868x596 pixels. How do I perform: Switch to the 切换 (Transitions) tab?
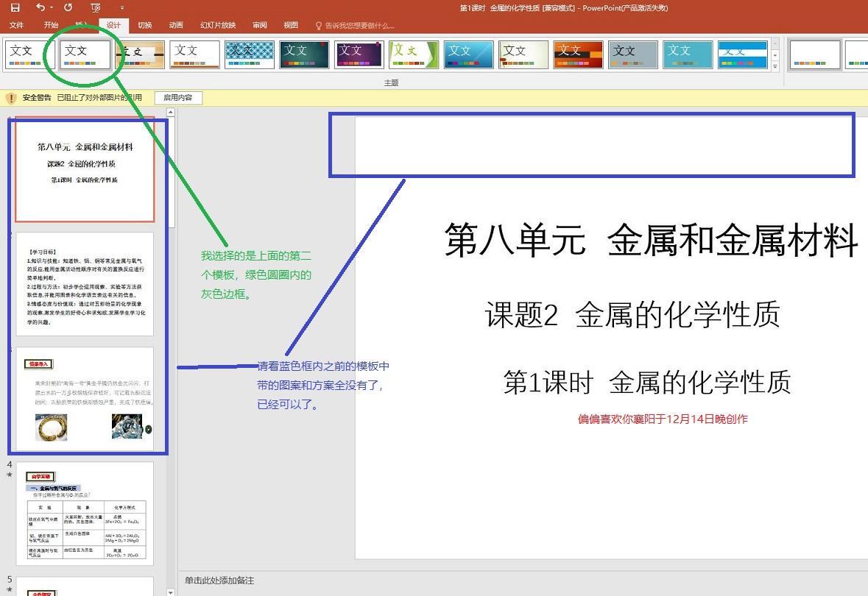(x=144, y=24)
